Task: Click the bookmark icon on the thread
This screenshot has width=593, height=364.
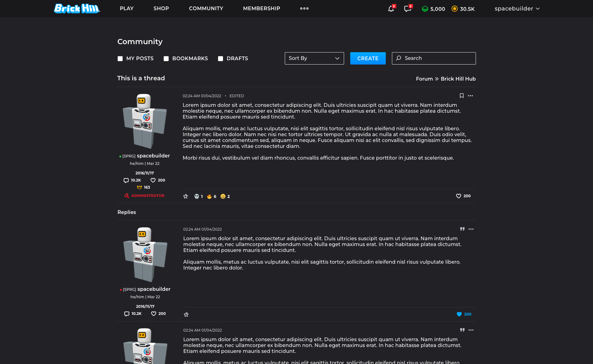Action: [461, 95]
